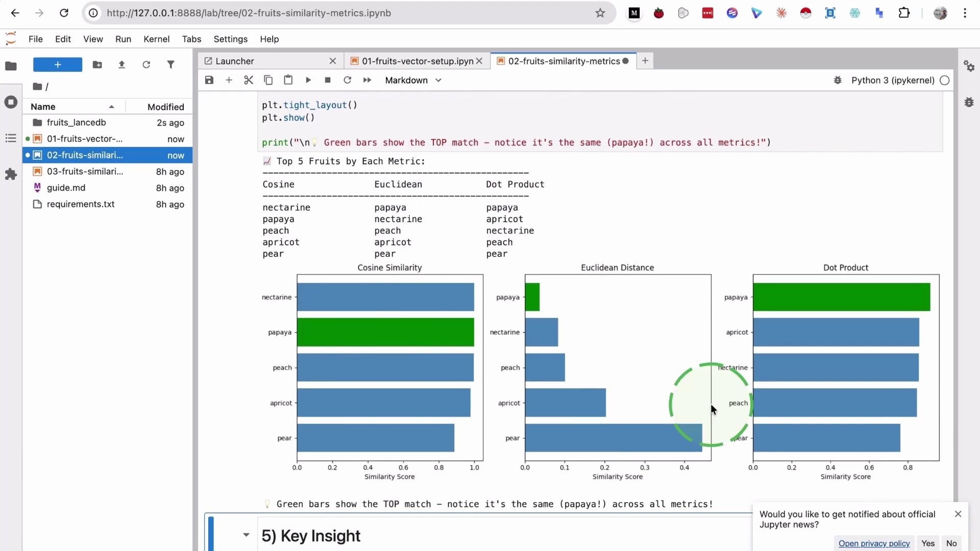The image size is (980, 551).
Task: Open the View menu
Action: pyautogui.click(x=93, y=39)
